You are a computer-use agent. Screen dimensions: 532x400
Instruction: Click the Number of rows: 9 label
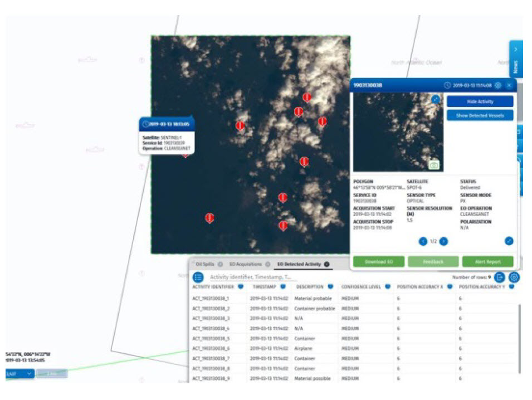pos(471,277)
